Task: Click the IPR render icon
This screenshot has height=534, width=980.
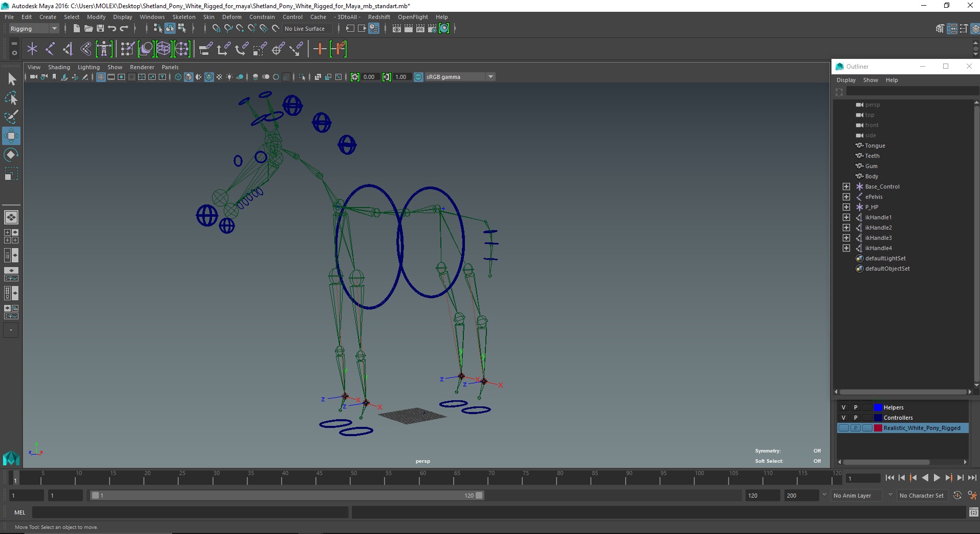Action: click(420, 29)
